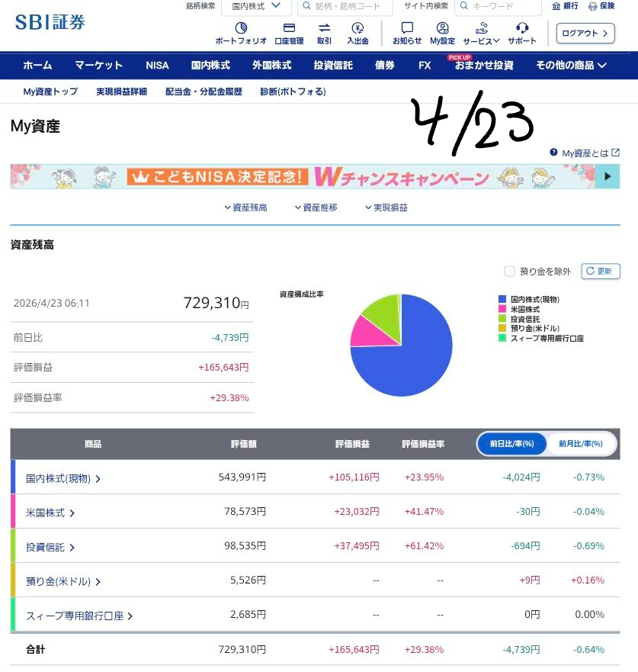Expand the その他の商品 menu
Screen dimensions: 638x672
pos(571,65)
